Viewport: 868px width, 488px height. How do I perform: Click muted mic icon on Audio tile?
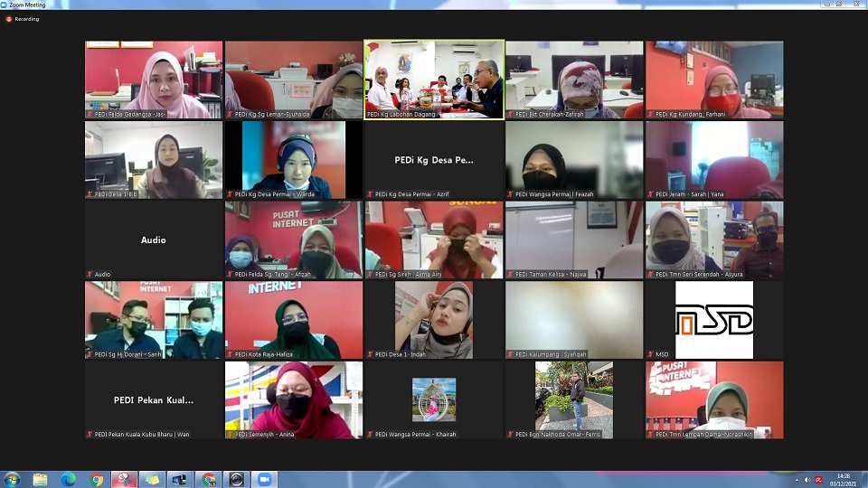pyautogui.click(x=90, y=274)
